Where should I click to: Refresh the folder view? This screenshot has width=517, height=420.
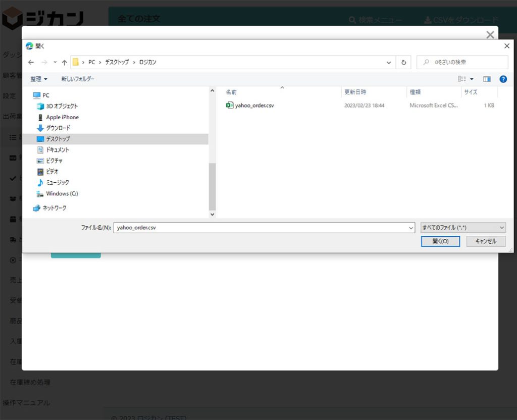[403, 62]
